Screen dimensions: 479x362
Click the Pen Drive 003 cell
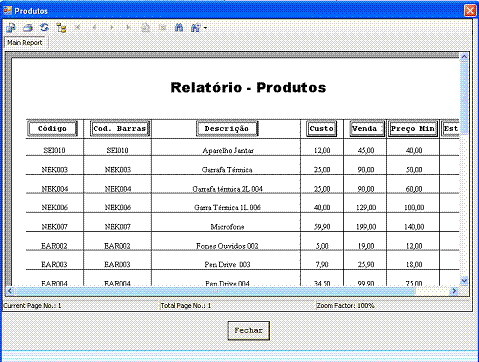tap(227, 264)
